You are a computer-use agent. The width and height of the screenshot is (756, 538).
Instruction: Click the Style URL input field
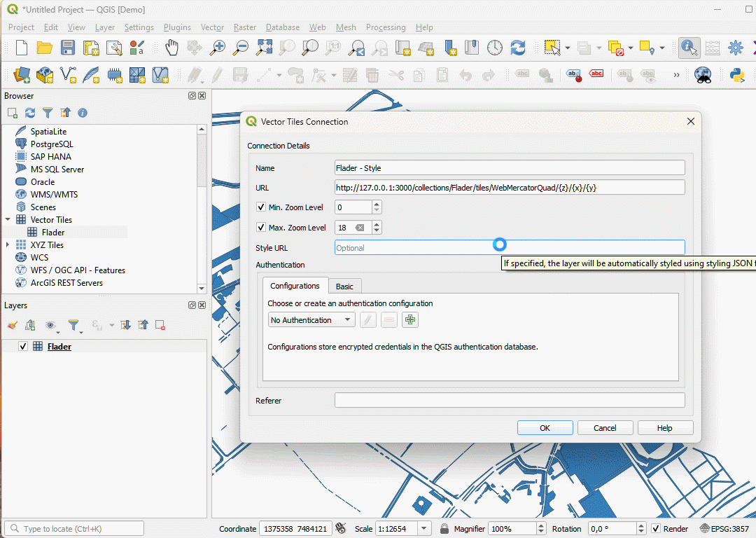pos(510,248)
